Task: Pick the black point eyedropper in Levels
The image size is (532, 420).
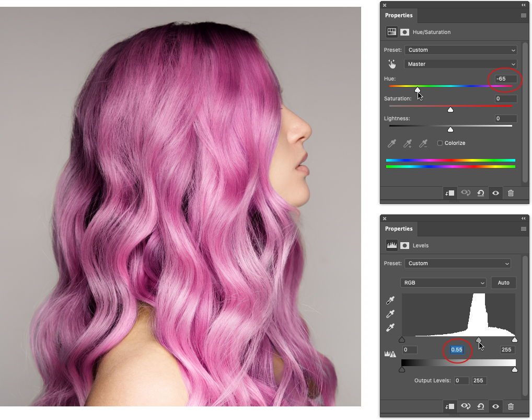Action: coord(390,300)
